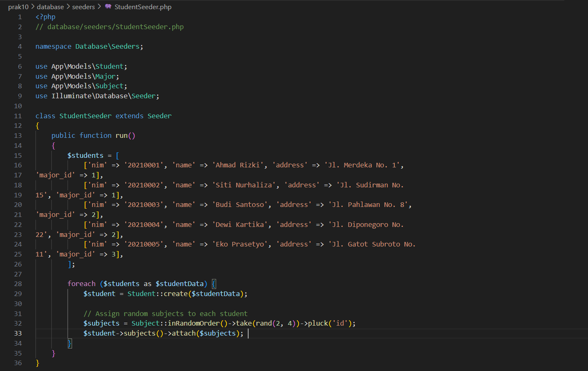Click the namespace keyword on line 4
This screenshot has width=588, height=371.
53,47
